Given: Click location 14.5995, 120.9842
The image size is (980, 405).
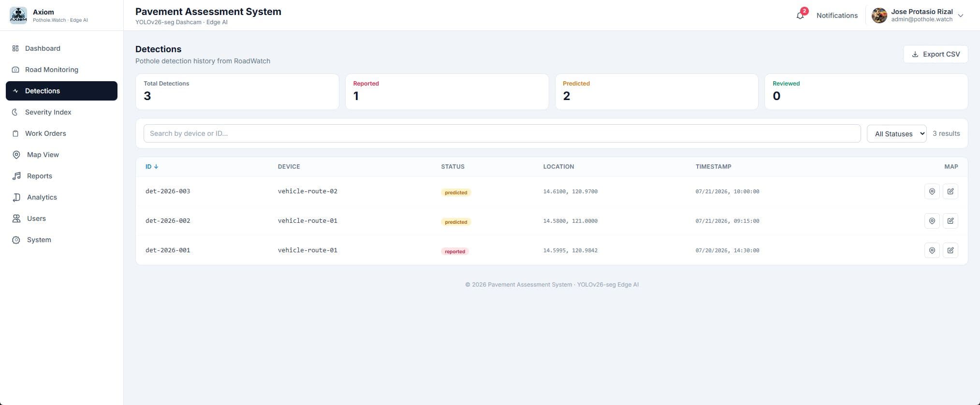Looking at the screenshot, I should [x=570, y=250].
